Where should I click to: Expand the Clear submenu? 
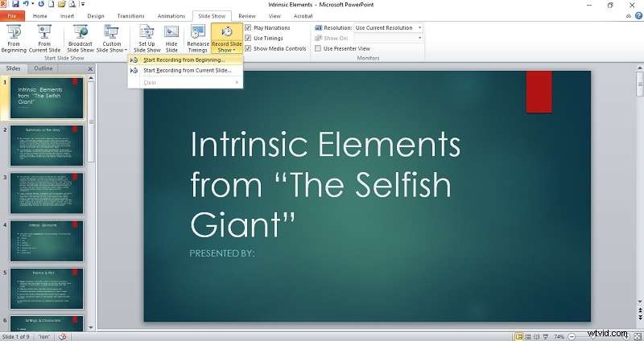(186, 83)
